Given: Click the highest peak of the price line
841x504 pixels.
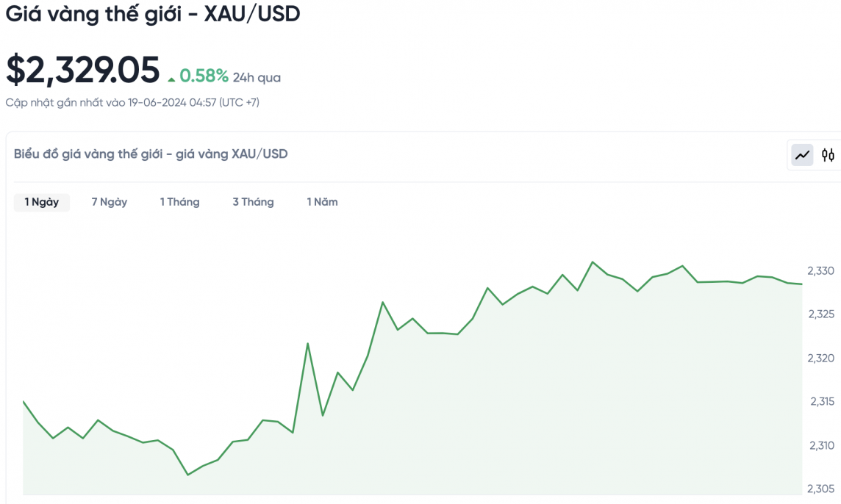Looking at the screenshot, I should click(x=593, y=262).
